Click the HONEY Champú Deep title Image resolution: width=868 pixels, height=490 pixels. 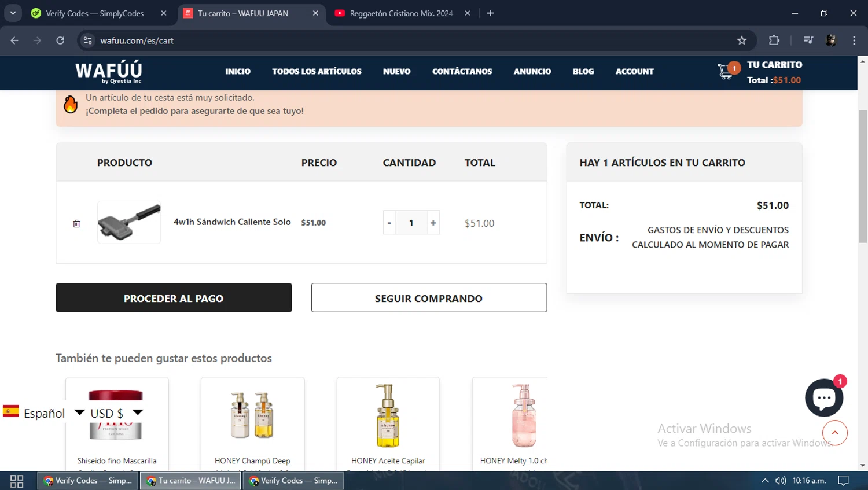(252, 461)
